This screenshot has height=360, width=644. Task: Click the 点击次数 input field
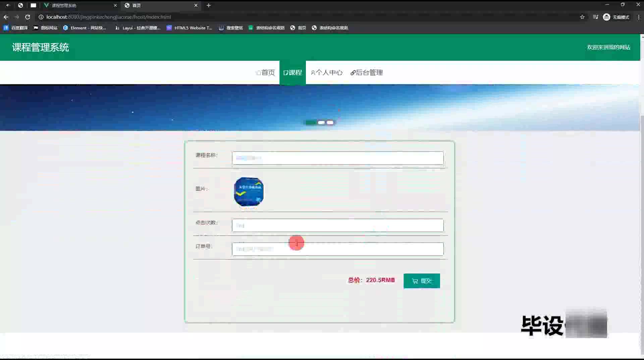click(x=338, y=225)
